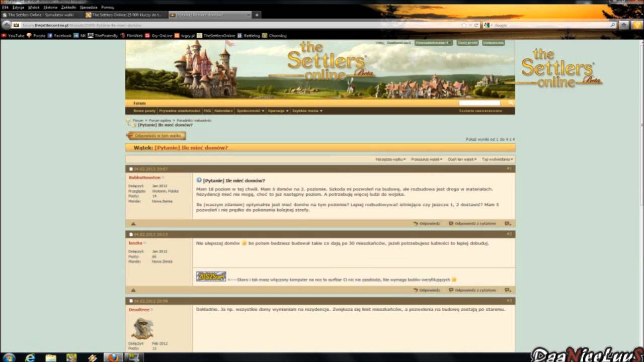Click the FAQ link

point(207,111)
